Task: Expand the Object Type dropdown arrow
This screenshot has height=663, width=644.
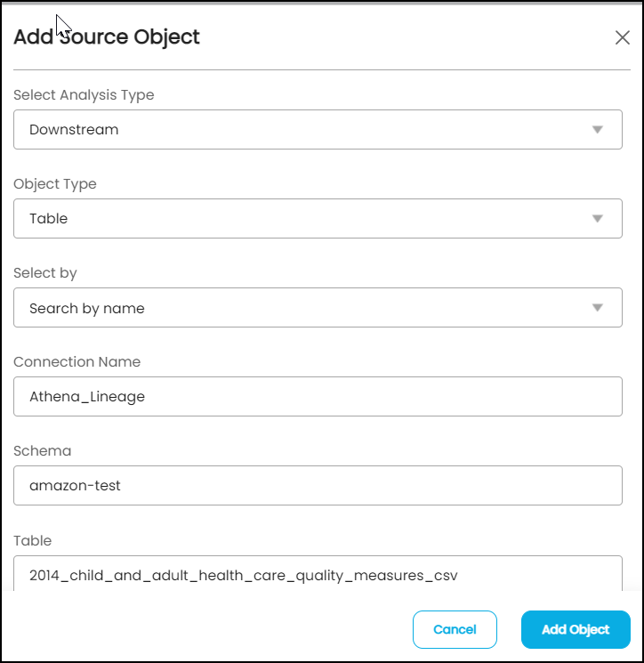Action: coord(597,219)
